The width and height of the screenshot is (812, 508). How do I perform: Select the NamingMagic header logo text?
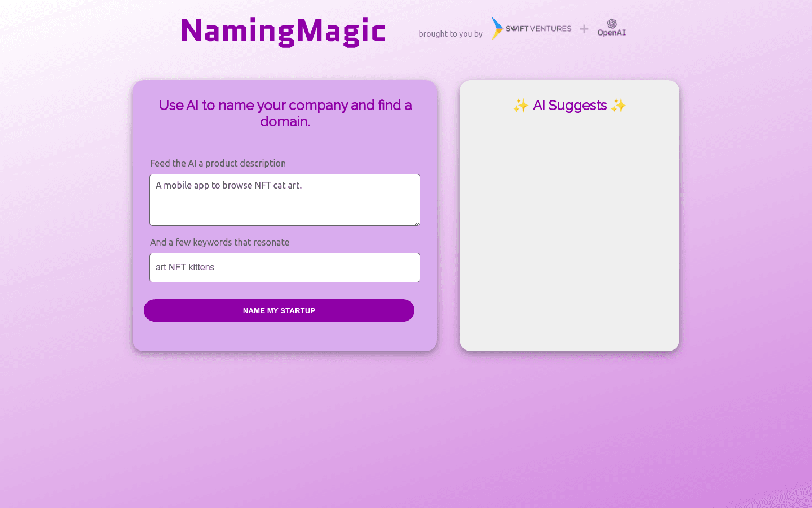(282, 32)
